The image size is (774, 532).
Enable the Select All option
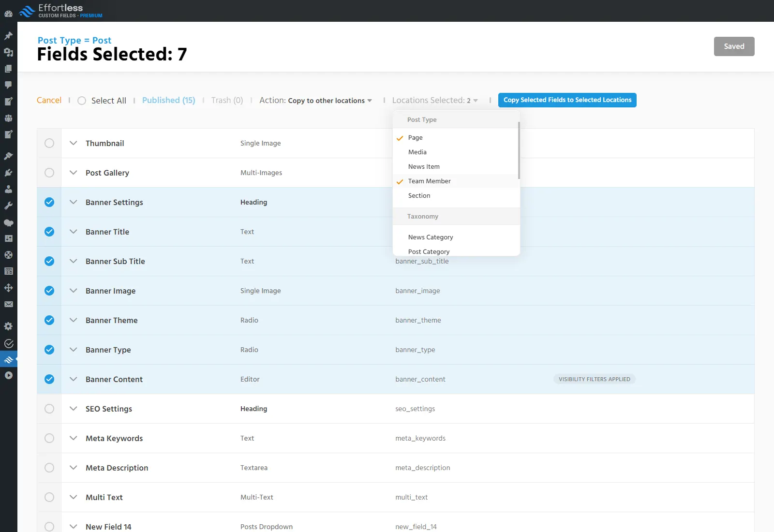point(82,101)
